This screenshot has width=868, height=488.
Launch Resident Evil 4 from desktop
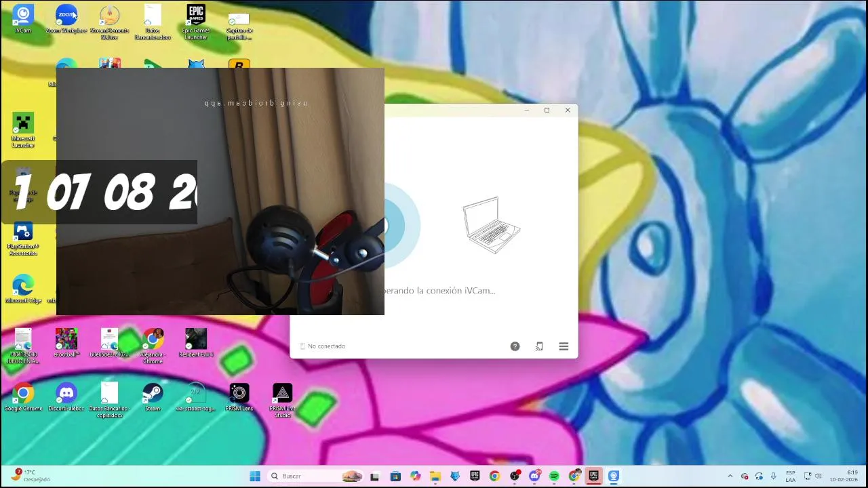tap(196, 343)
